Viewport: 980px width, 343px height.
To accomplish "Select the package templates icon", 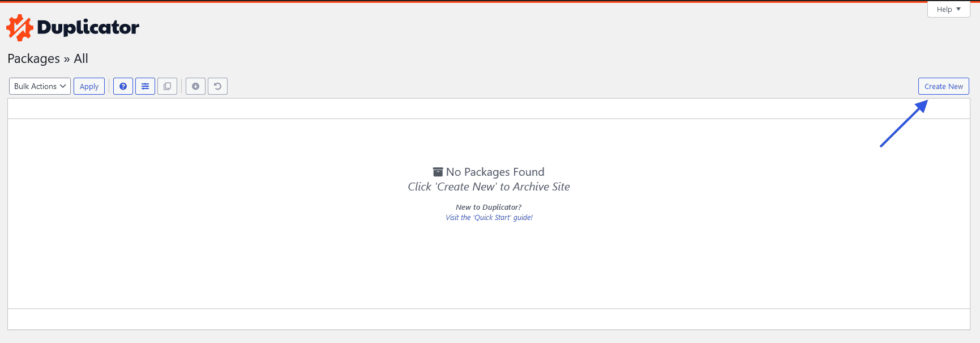I will [167, 86].
